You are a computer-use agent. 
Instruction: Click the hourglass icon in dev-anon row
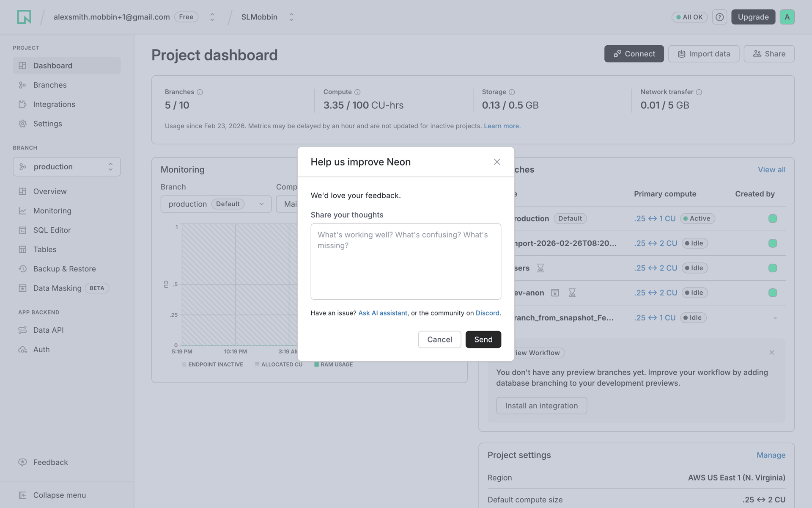click(572, 293)
